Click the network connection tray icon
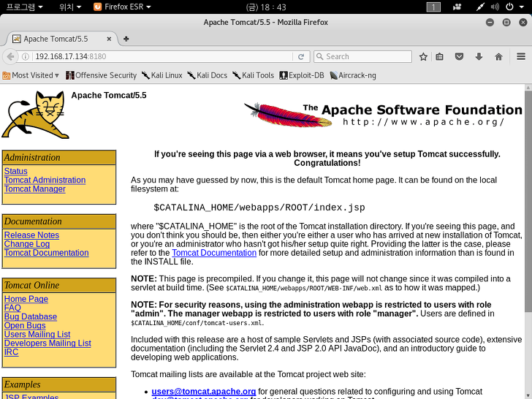 [479, 7]
